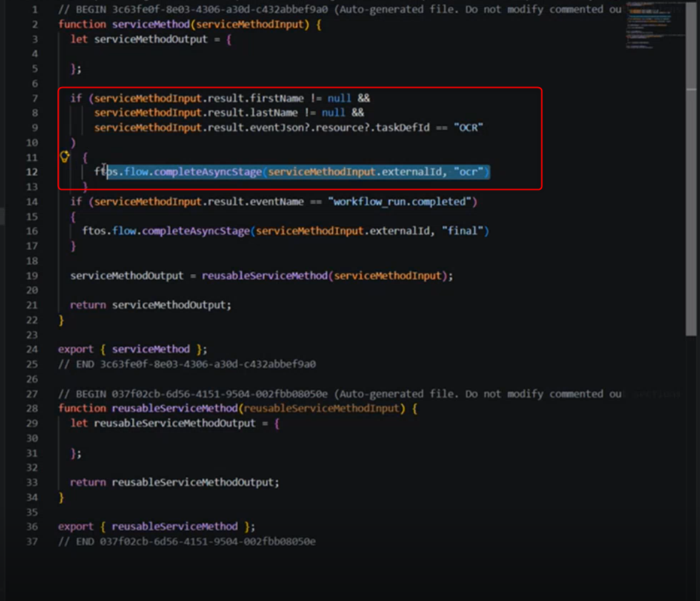Click the END comment on line 25
The height and width of the screenshot is (601, 700).
[187, 364]
